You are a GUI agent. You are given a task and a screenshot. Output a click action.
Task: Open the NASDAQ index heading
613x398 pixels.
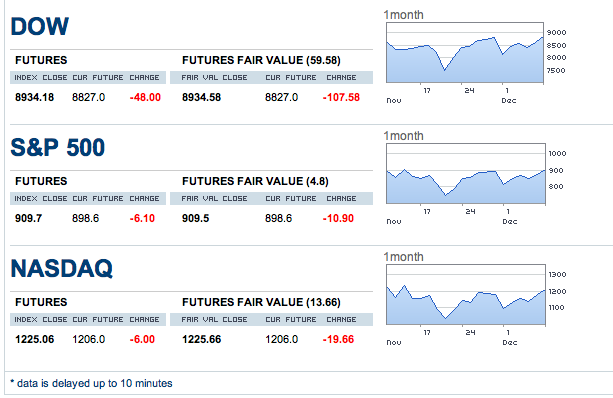pyautogui.click(x=62, y=269)
